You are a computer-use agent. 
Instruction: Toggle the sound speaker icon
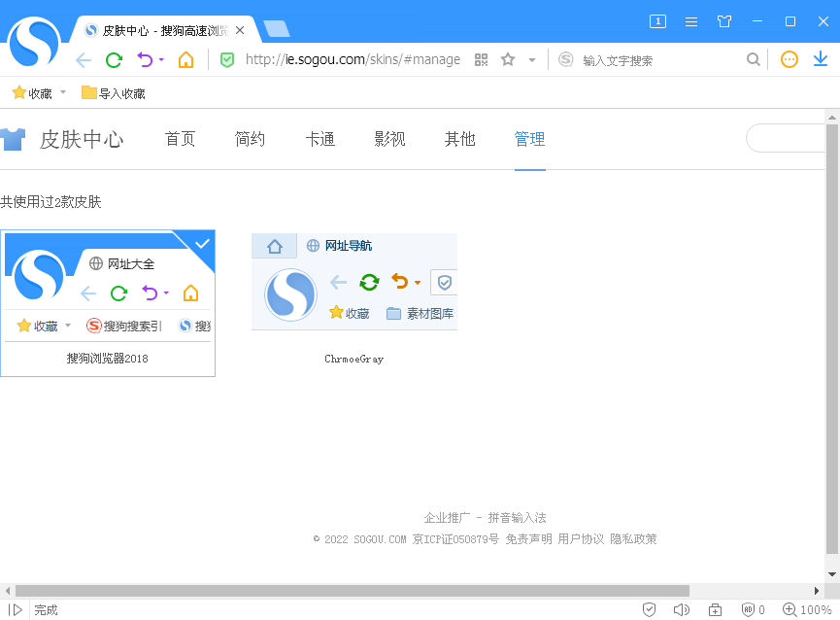click(682, 610)
